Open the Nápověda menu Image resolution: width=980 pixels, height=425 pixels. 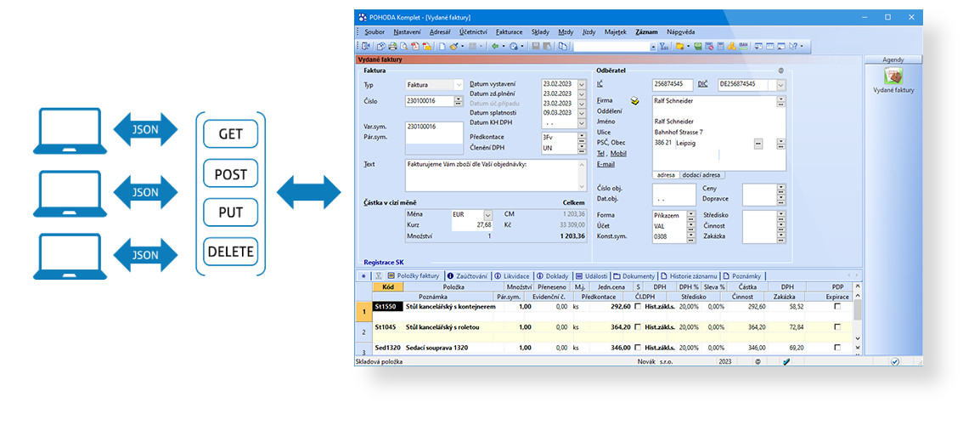coord(680,32)
